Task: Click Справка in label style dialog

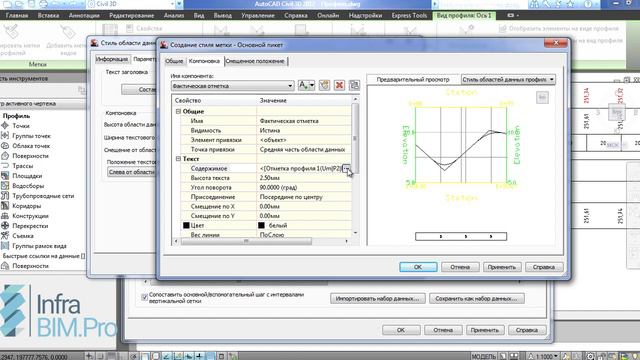Action: pos(544,267)
